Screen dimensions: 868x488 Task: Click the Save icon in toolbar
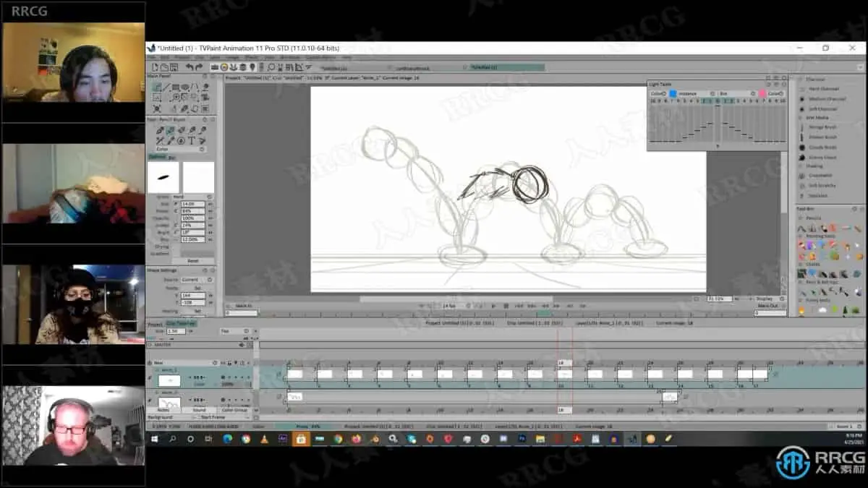[174, 67]
